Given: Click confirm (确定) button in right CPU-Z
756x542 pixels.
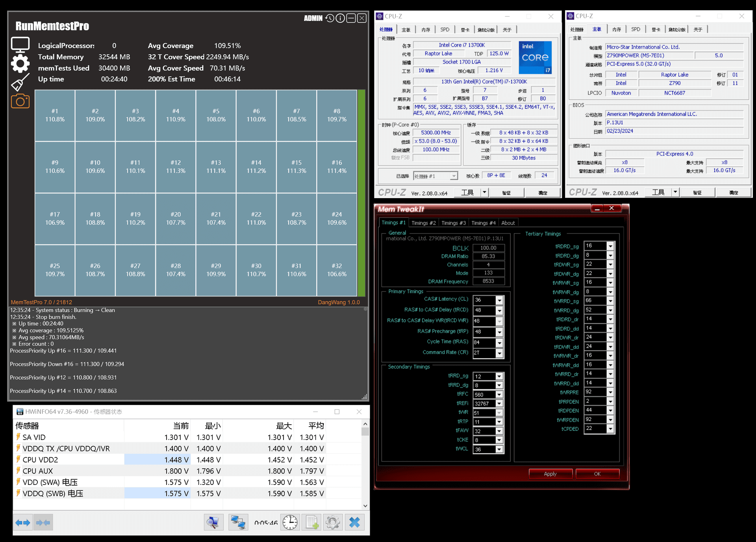Looking at the screenshot, I should pyautogui.click(x=734, y=192).
